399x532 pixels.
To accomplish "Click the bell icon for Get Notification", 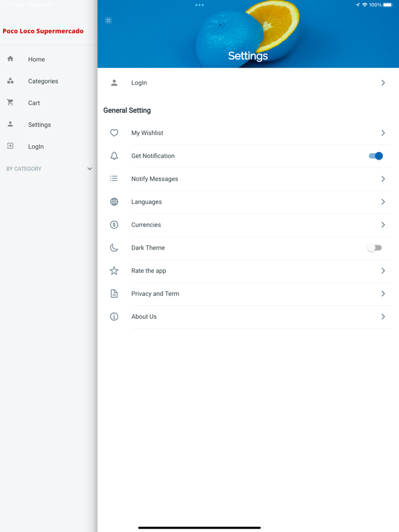I will pos(114,156).
